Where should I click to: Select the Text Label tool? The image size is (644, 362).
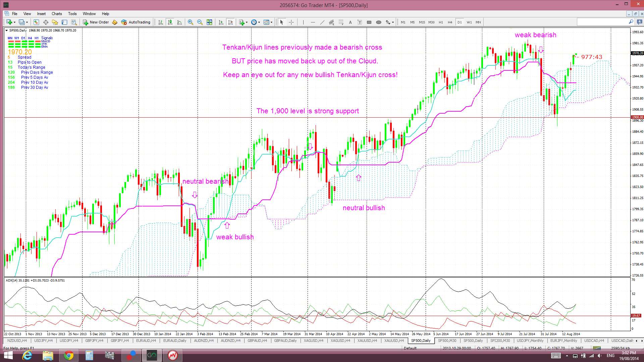(x=360, y=22)
